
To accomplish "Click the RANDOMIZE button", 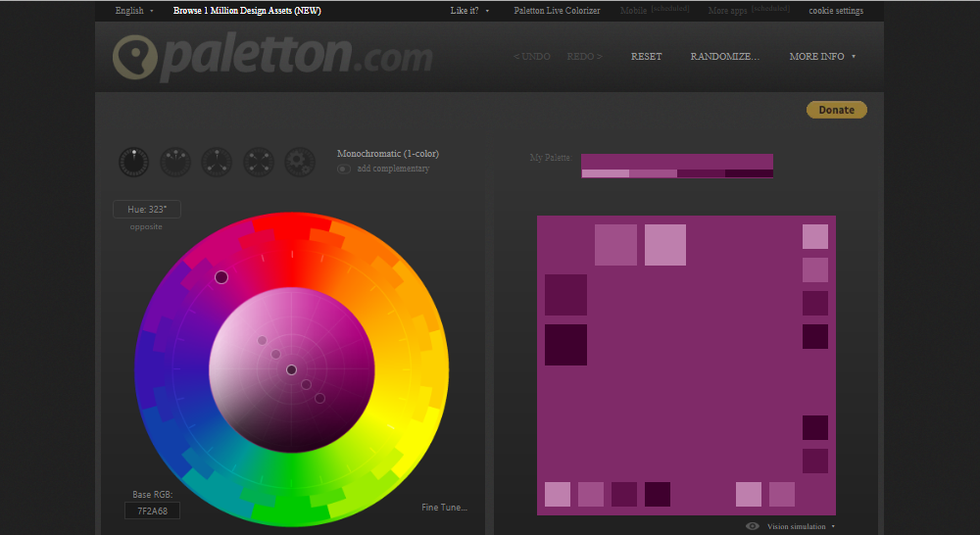I will 725,56.
